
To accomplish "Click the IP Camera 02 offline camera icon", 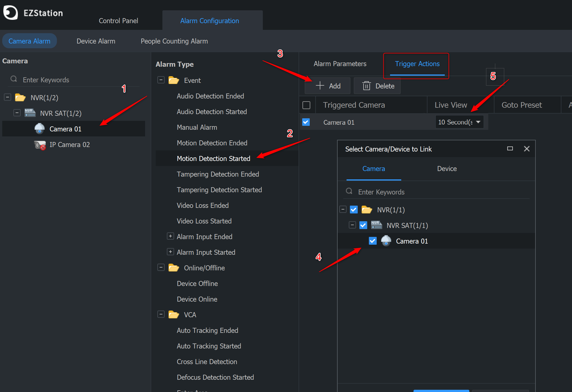I will (40, 145).
